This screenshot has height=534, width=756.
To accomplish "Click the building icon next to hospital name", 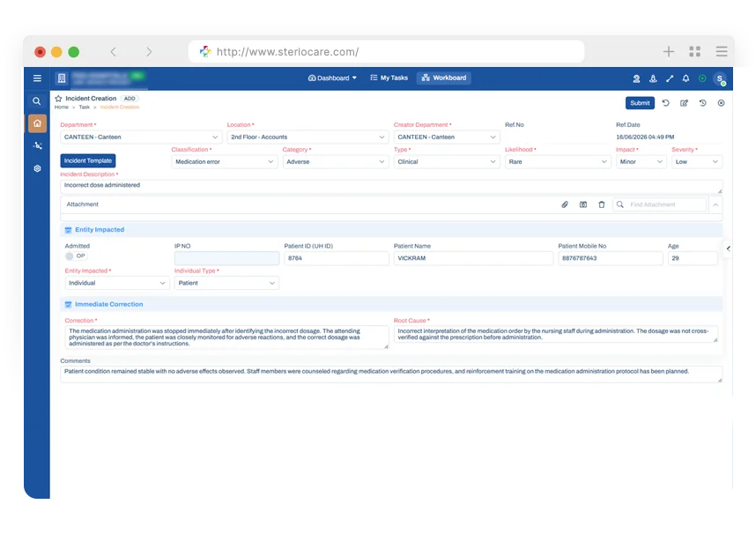I will (x=62, y=78).
